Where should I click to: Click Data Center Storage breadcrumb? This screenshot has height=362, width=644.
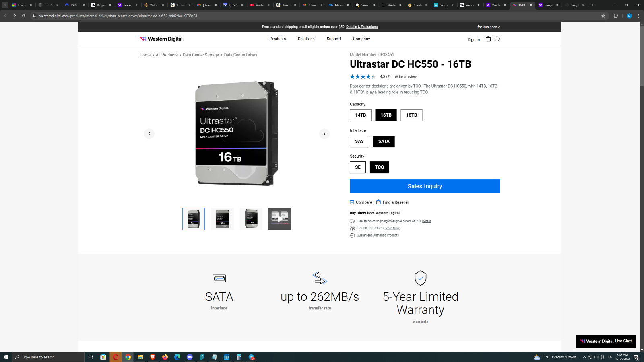[x=201, y=55]
